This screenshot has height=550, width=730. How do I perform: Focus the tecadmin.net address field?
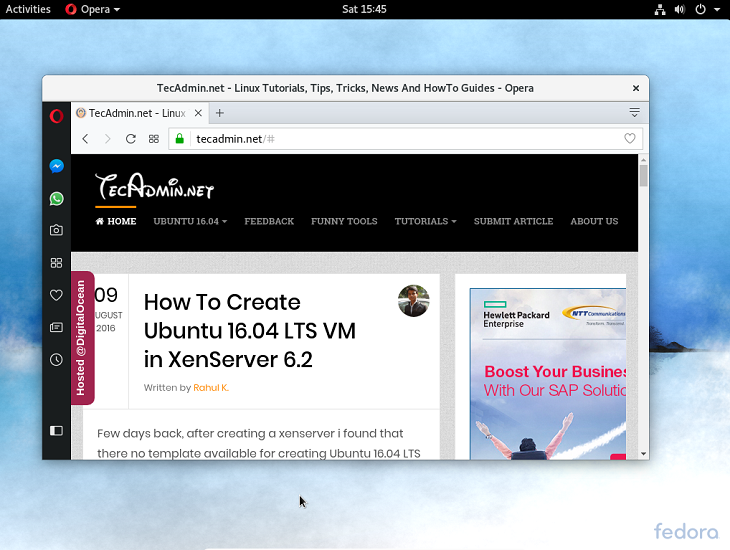407,139
